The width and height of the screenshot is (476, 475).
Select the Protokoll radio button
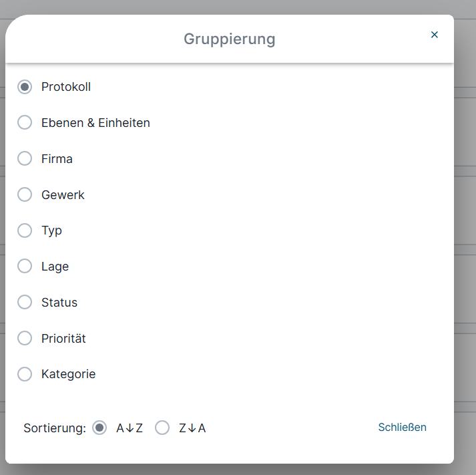(x=25, y=87)
